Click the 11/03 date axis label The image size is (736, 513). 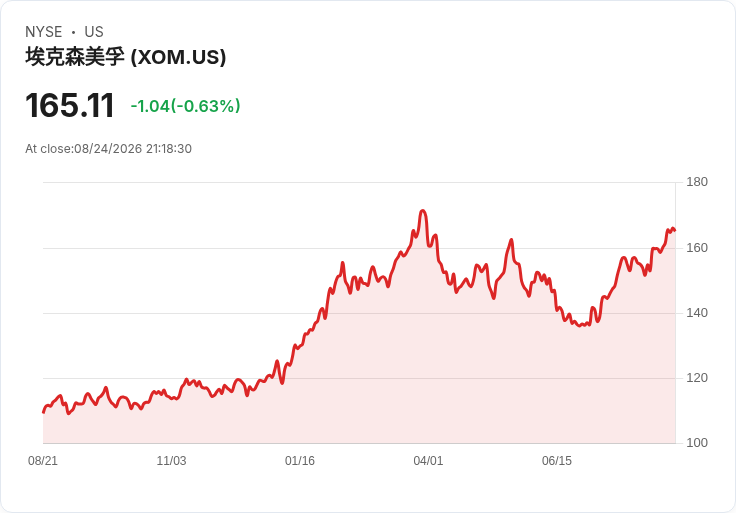click(171, 461)
